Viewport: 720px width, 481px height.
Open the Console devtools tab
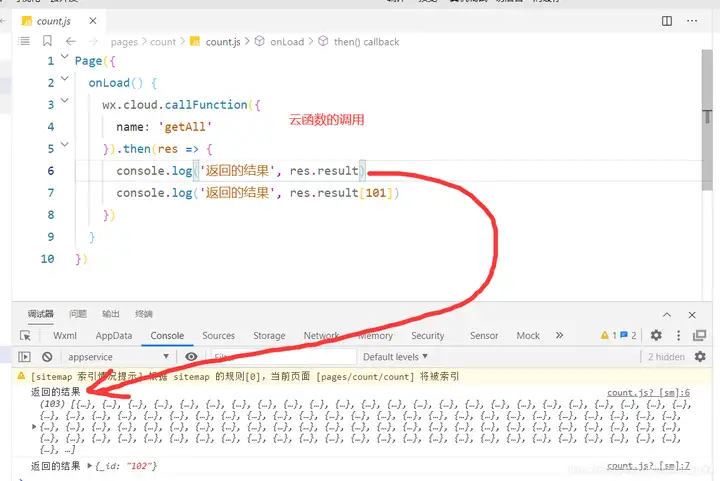pos(167,336)
